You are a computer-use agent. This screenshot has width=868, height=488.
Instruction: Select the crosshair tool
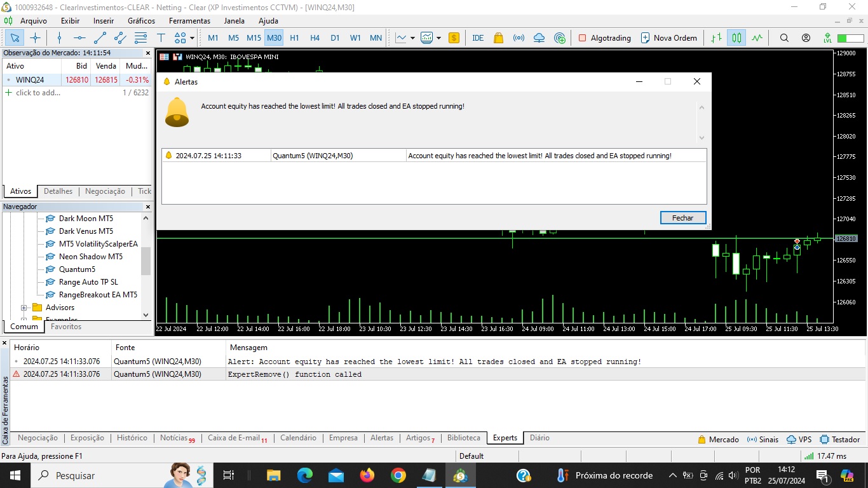(x=35, y=37)
